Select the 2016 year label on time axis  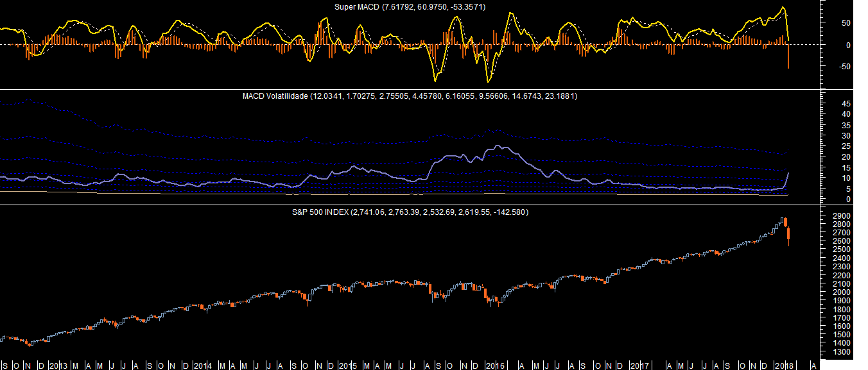[x=494, y=365]
